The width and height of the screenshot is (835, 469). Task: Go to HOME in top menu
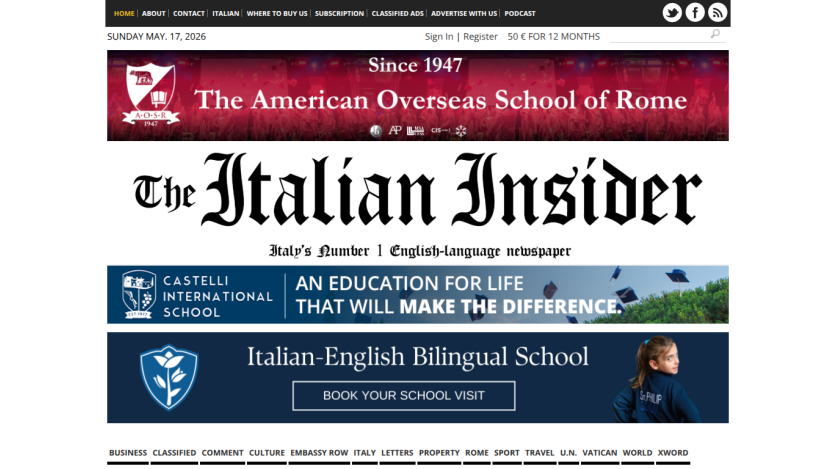(124, 13)
